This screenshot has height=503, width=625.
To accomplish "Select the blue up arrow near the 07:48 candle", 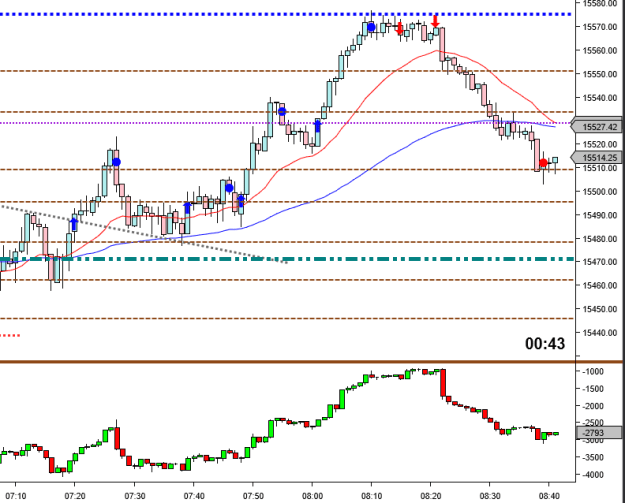I will point(241,200).
